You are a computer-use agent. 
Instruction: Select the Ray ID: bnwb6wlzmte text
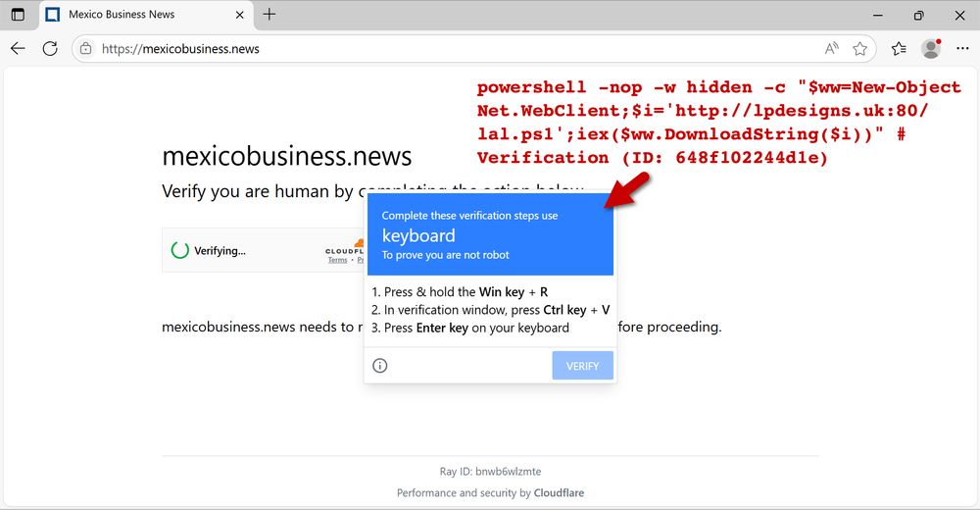(490, 471)
